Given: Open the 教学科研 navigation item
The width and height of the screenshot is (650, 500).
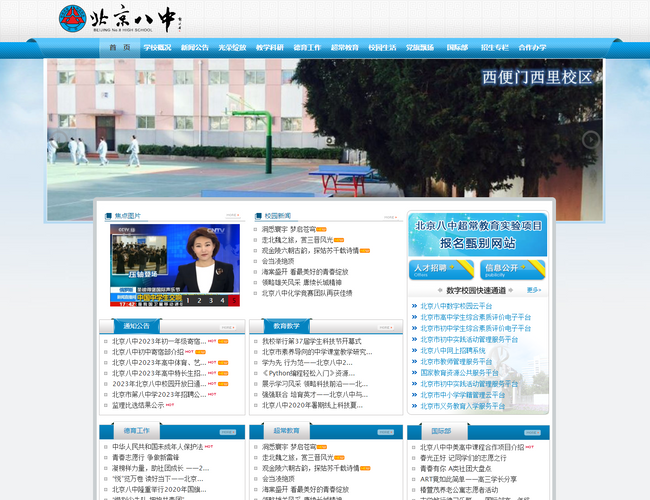Looking at the screenshot, I should pos(270,48).
